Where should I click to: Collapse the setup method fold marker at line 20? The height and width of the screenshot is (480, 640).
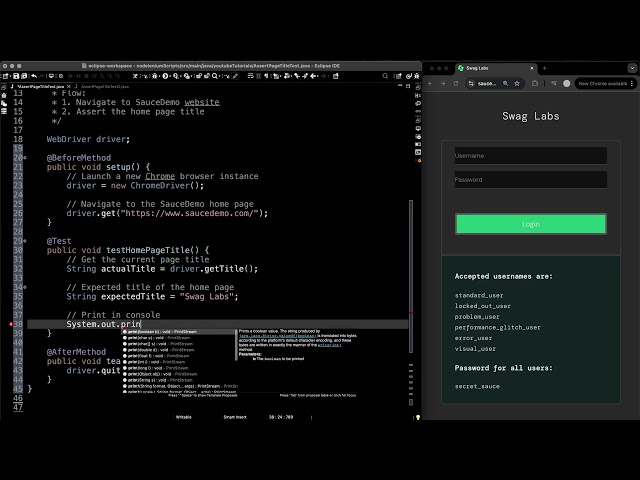click(x=25, y=158)
